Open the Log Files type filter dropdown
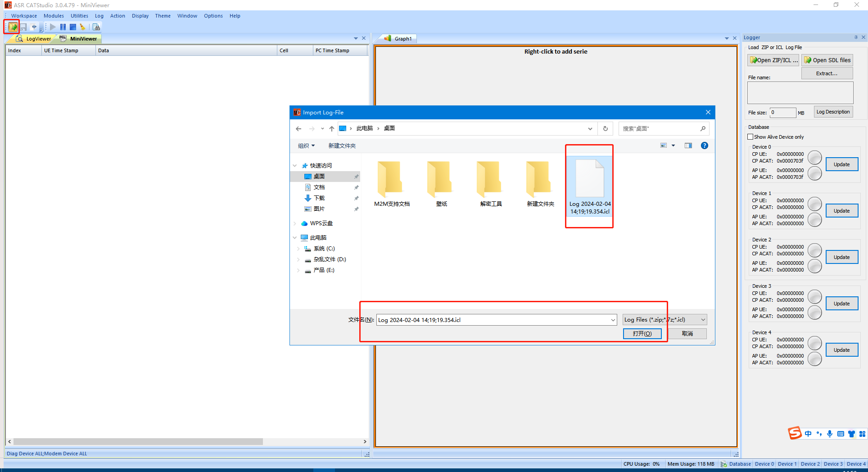 click(665, 320)
